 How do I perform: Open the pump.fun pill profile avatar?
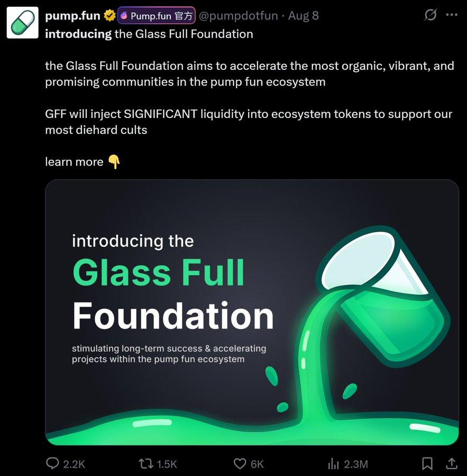coord(22,23)
